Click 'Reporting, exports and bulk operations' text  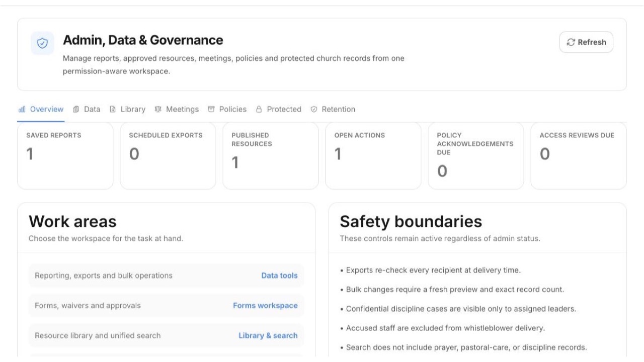[104, 276]
